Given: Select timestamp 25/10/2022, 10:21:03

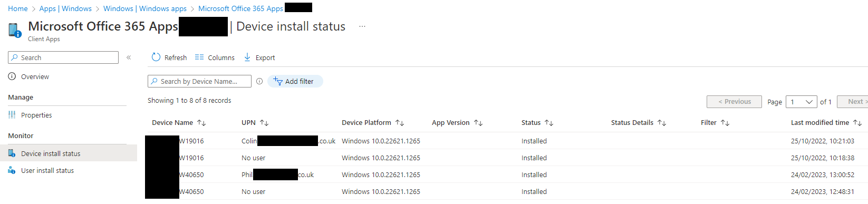Looking at the screenshot, I should coord(822,141).
